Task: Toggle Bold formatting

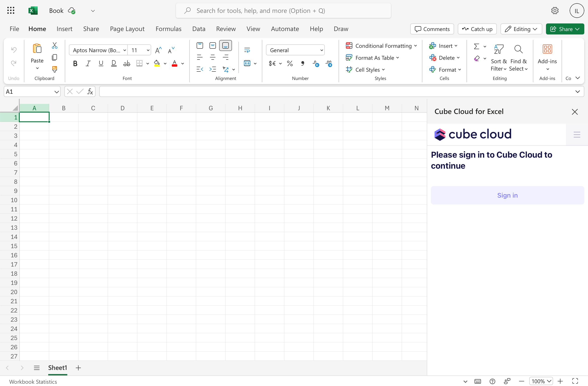Action: pyautogui.click(x=75, y=63)
